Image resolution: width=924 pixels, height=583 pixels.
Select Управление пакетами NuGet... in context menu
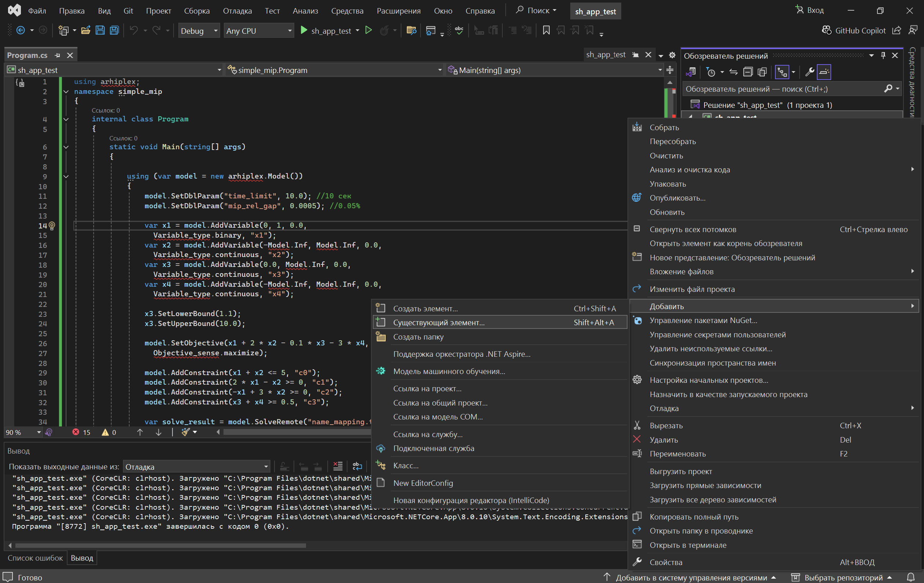click(775, 320)
